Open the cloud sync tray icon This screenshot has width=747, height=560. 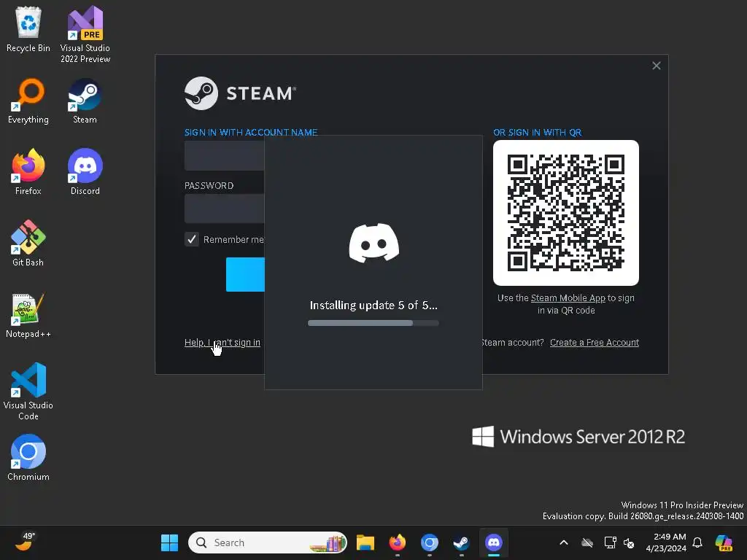(x=587, y=542)
